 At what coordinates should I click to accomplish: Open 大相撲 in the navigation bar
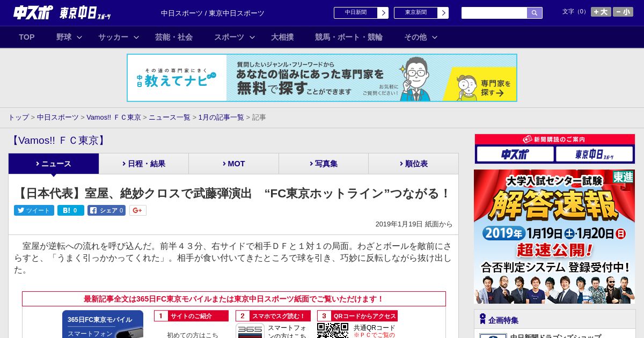[282, 37]
